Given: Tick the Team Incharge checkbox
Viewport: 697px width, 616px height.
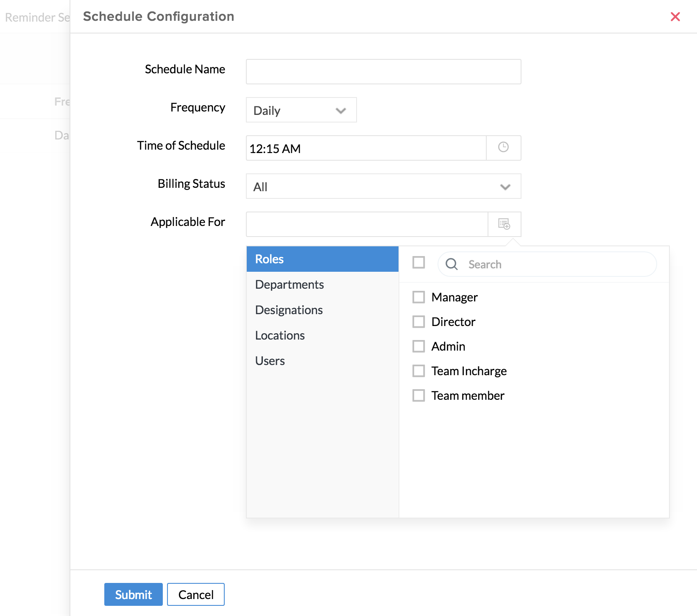Looking at the screenshot, I should [x=418, y=371].
